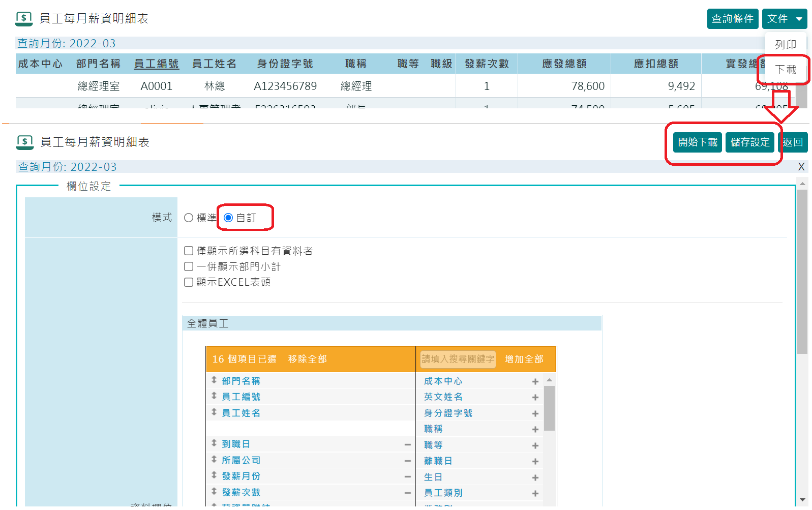Remove 所屬公司 with its minus icon
Image resolution: width=812 pixels, height=510 pixels.
(x=407, y=461)
